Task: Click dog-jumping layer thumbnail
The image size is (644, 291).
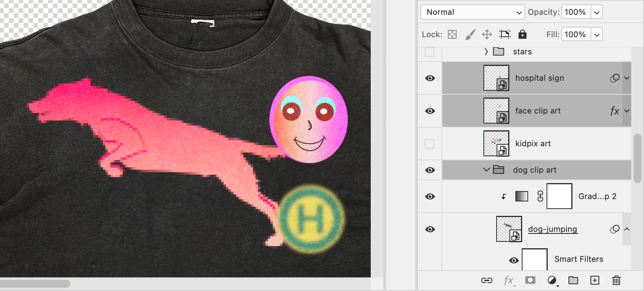Action: point(509,229)
